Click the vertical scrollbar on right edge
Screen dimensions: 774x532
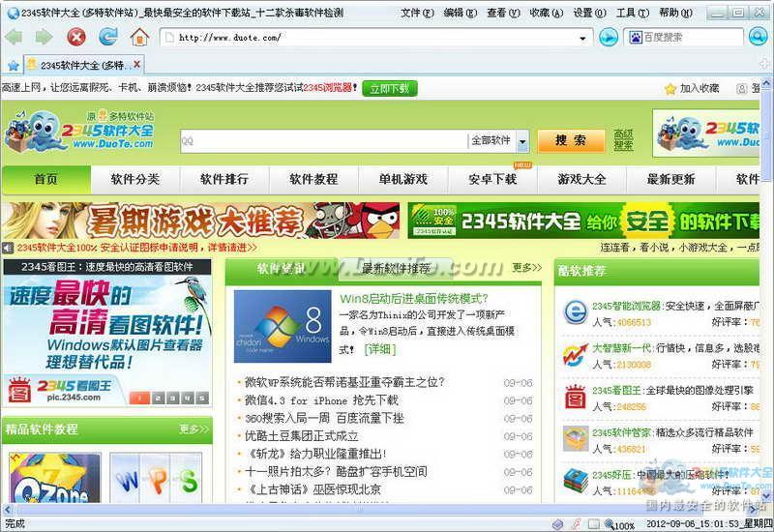tap(766, 291)
